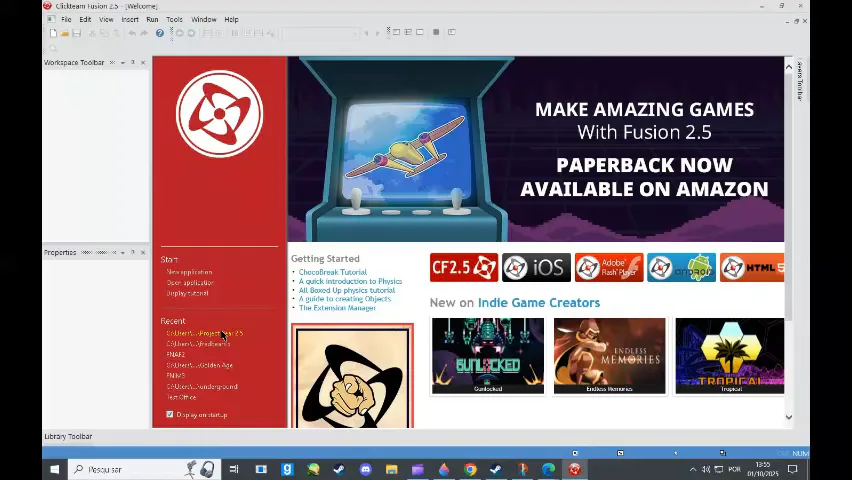Open recent project ending in underground
This screenshot has width=852, height=480.
tap(202, 387)
